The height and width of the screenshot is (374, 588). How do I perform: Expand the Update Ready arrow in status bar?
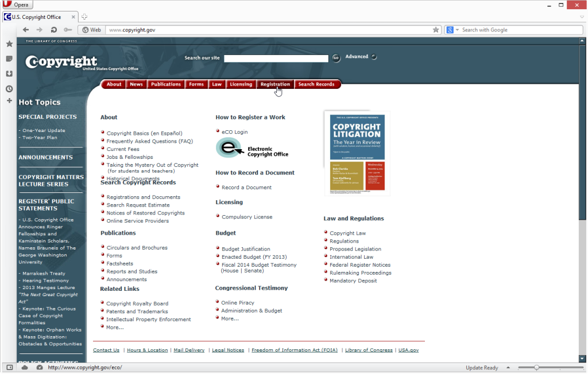tap(508, 368)
